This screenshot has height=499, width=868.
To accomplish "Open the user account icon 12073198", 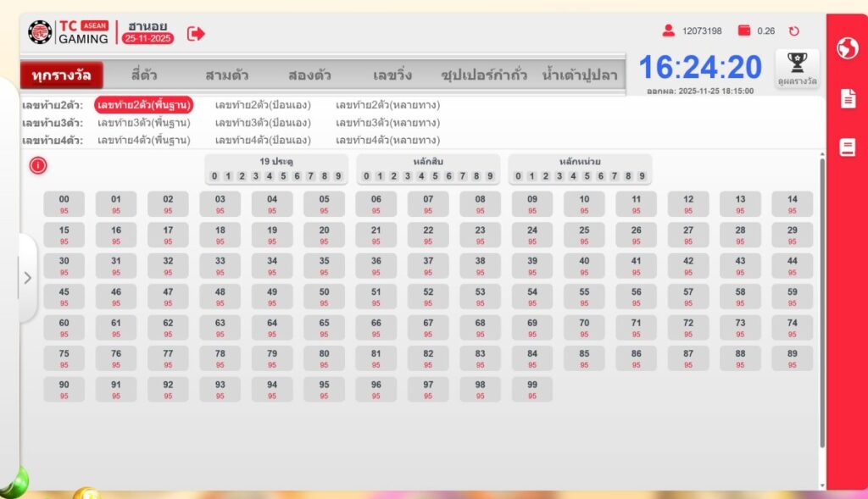I will 668,30.
